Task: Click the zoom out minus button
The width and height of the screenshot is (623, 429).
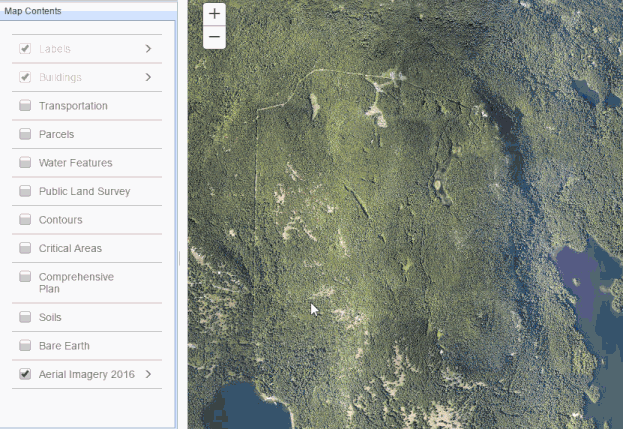Action: tap(214, 38)
